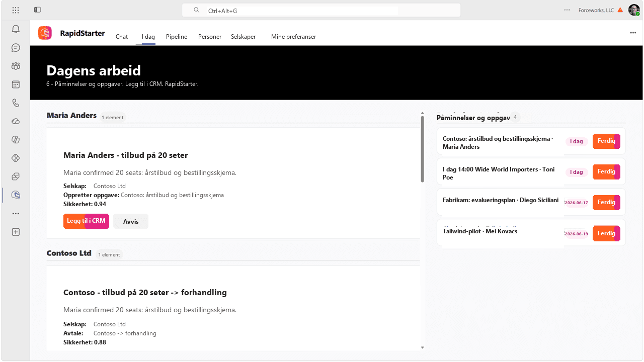
Task: Click the Contoso Ltd group heading
Action: [69, 253]
